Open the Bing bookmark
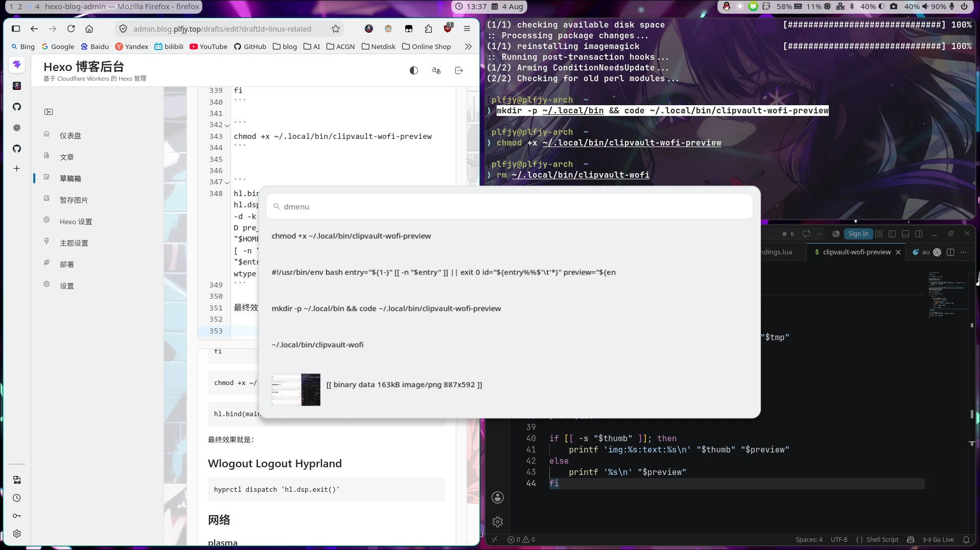The image size is (980, 550). pos(23,46)
